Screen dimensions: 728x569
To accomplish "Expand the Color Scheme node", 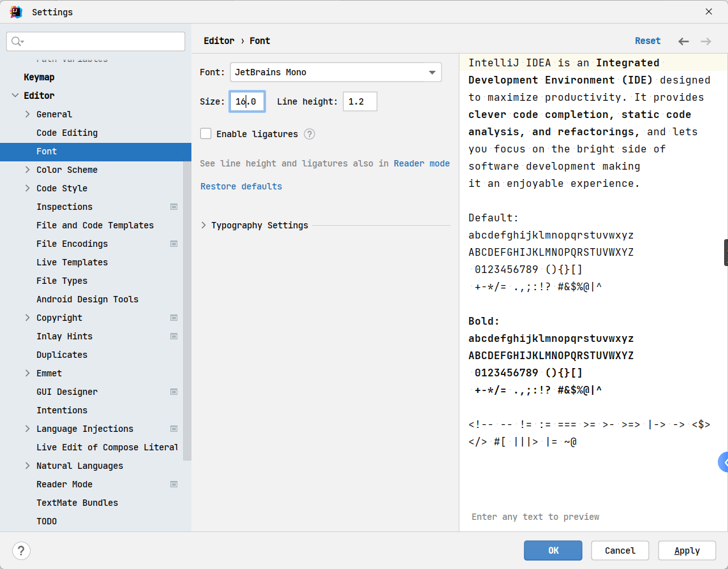I will [27, 170].
